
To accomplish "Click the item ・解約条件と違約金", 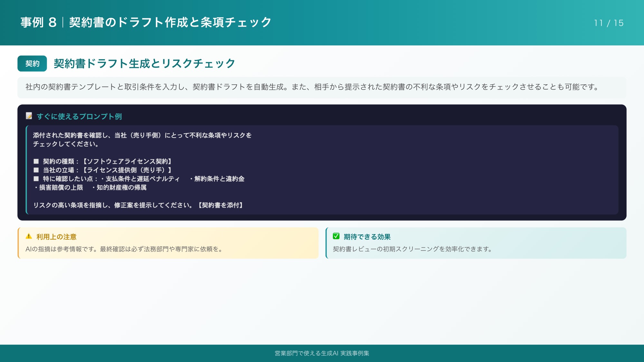I will pos(216,179).
